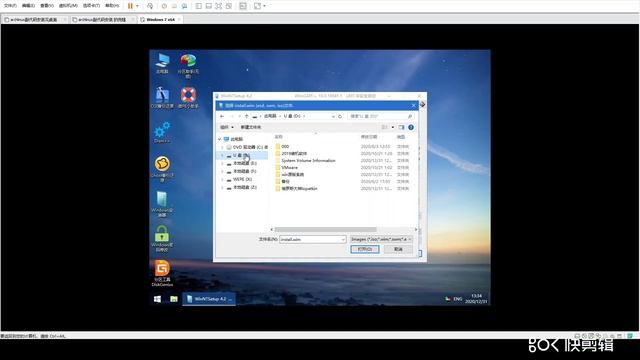Click the CGI backup restore desktop icon

(x=162, y=97)
